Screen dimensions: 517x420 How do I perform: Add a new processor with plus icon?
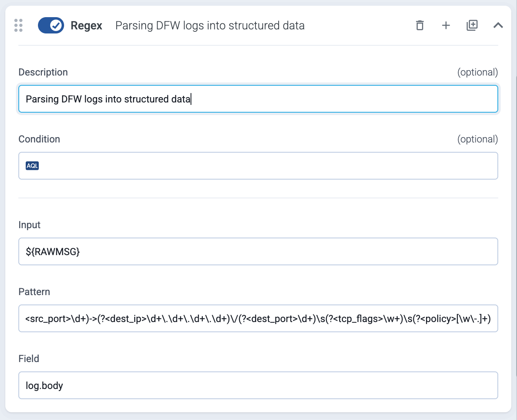446,25
